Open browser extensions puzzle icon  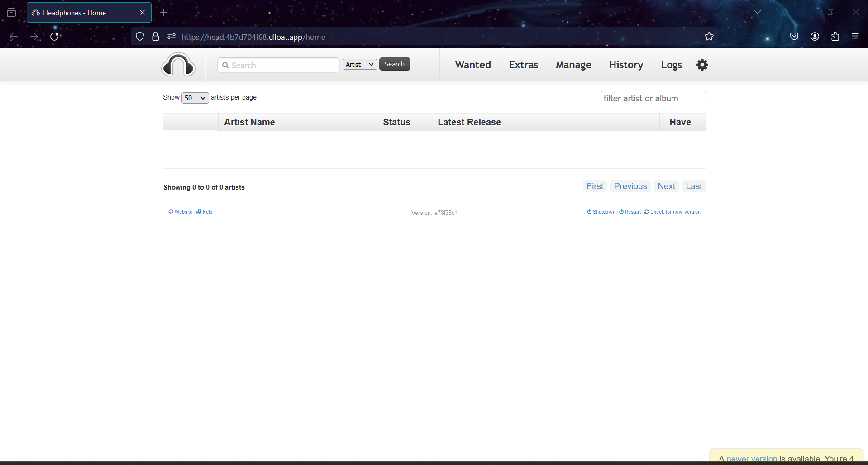(835, 37)
